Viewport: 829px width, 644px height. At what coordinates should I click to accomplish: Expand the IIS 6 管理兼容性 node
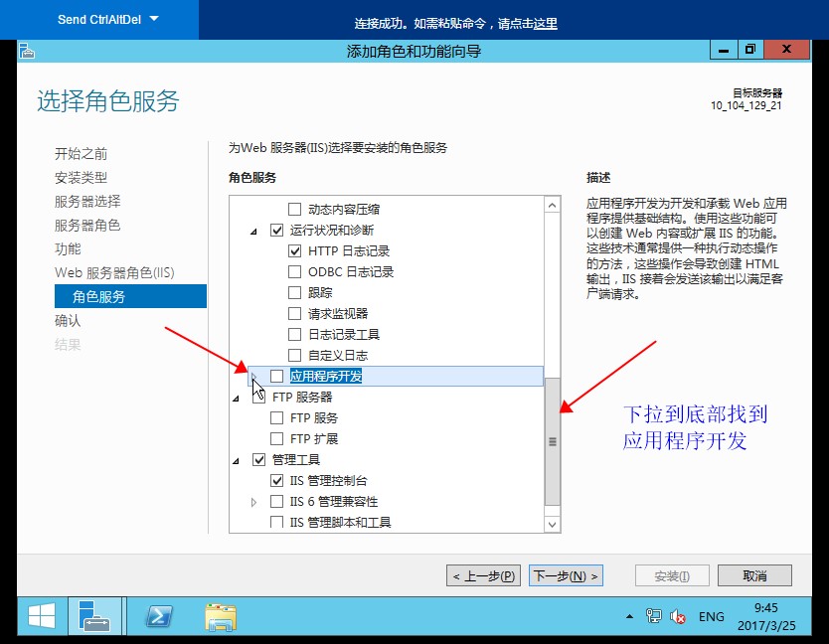pyautogui.click(x=253, y=502)
